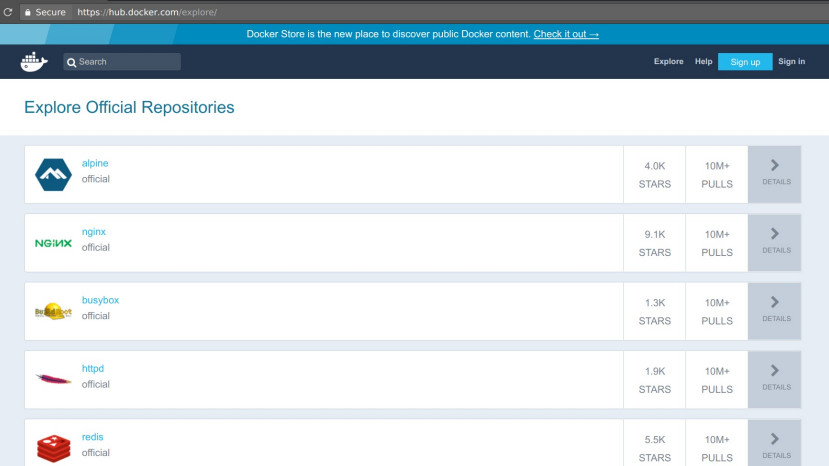Open the NGINX logo
The image size is (829, 466).
(53, 243)
